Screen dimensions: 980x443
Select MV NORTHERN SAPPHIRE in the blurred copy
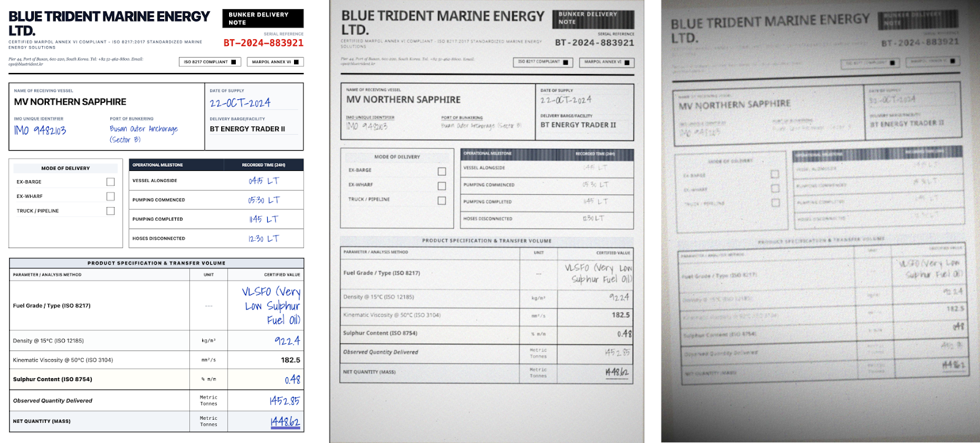coord(734,105)
